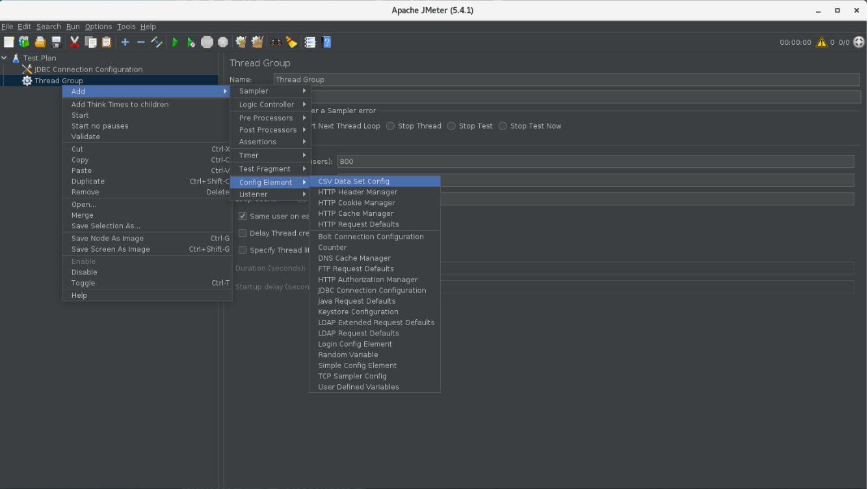Toggle Delay Thread creation checkbox
The width and height of the screenshot is (868, 489).
(x=243, y=233)
